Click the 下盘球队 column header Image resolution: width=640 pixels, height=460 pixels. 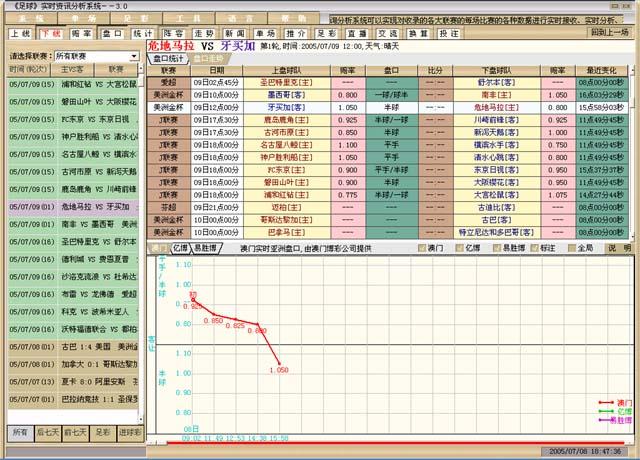pos(496,70)
